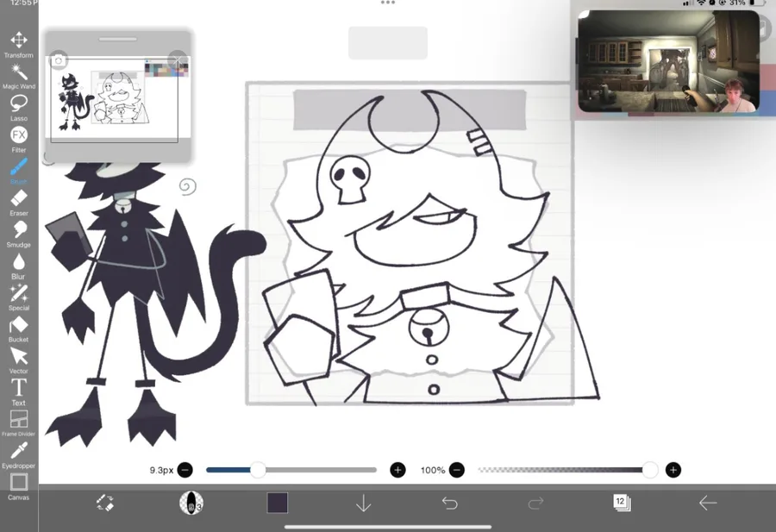Open the FX Filter tool

point(19,139)
